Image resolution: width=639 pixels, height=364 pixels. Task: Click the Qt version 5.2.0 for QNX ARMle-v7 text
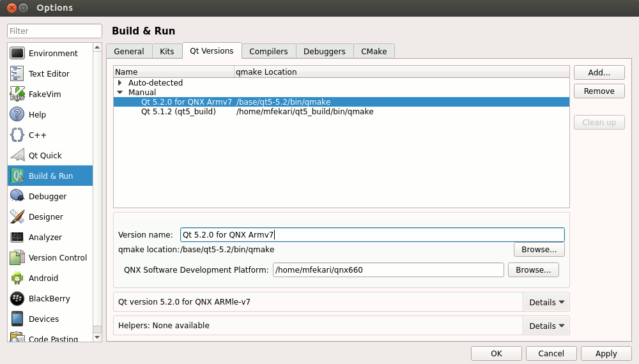point(184,301)
